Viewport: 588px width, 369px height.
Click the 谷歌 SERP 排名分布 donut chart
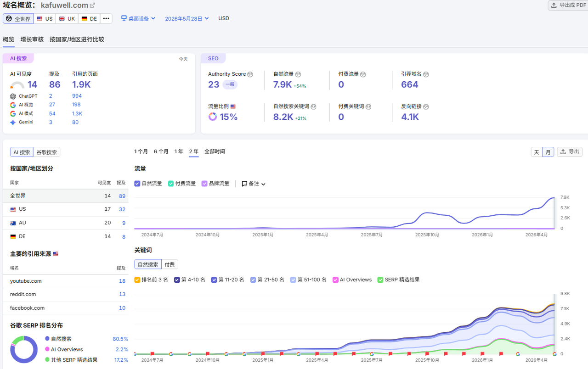tap(24, 350)
